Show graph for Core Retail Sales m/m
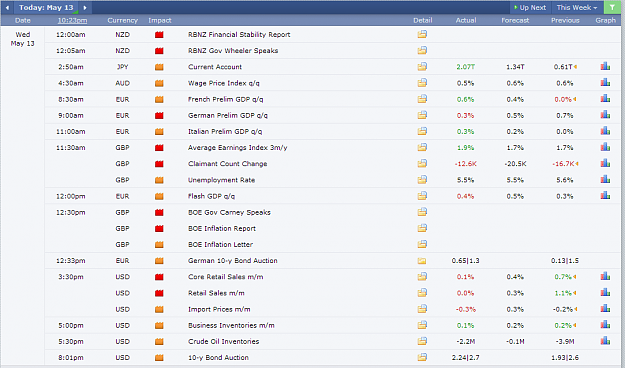Screen dimensions: 625x368 (x=605, y=276)
